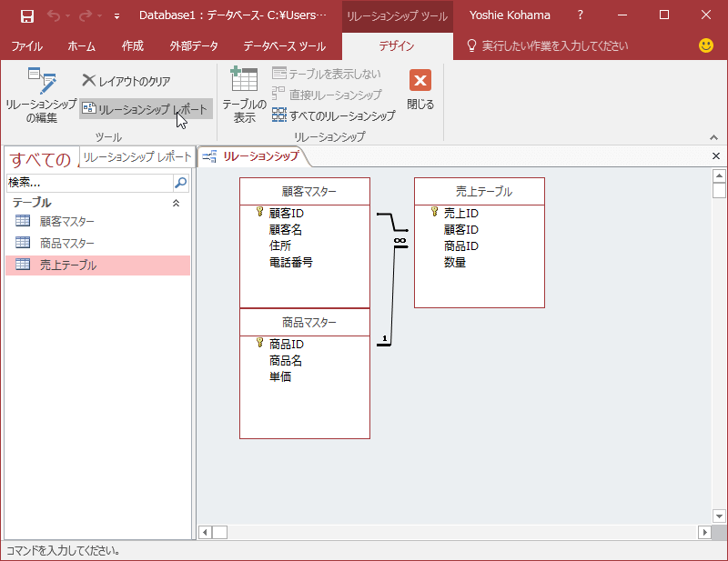Viewport: 728px width, 561px height.
Task: Select 顧客名 field in 顧客マスター
Action: [x=285, y=230]
